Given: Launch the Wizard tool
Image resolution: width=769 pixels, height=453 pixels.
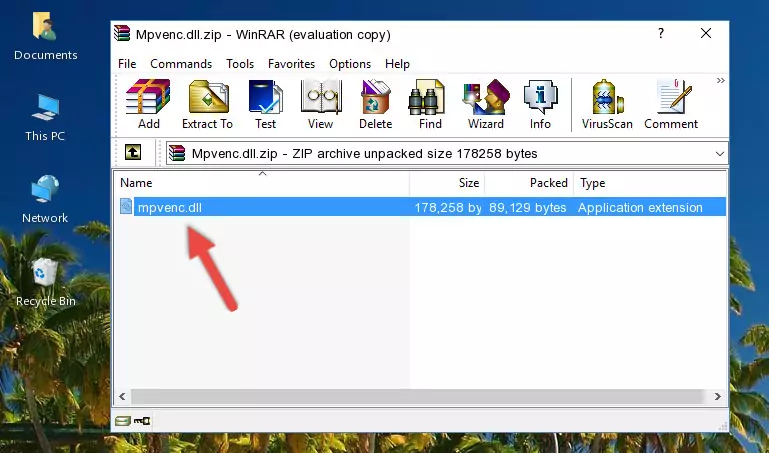Looking at the screenshot, I should pyautogui.click(x=486, y=104).
